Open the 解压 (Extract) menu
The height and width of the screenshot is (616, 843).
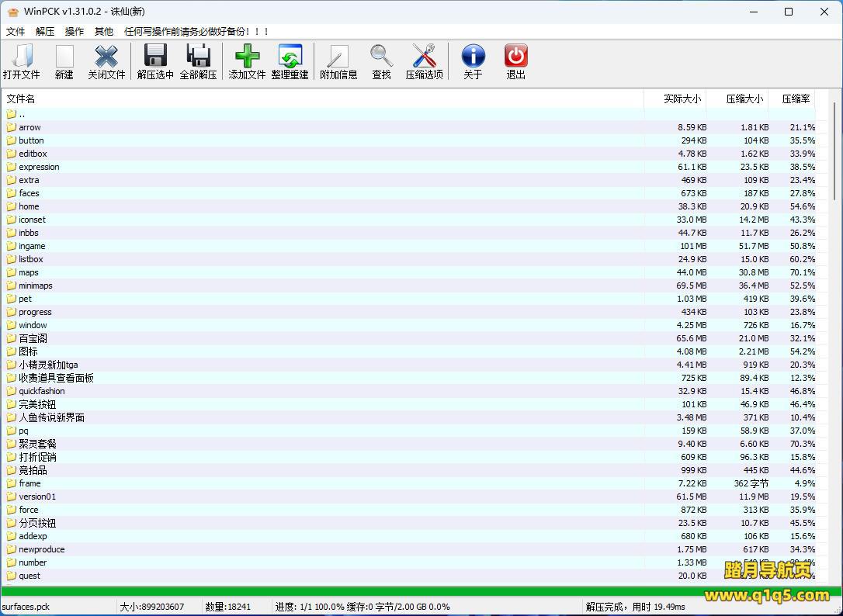[45, 32]
